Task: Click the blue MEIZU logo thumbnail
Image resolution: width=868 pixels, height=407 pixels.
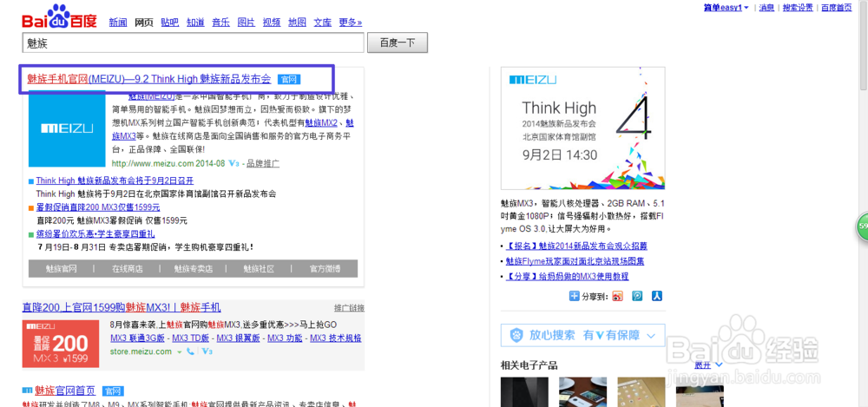Action: pyautogui.click(x=67, y=128)
